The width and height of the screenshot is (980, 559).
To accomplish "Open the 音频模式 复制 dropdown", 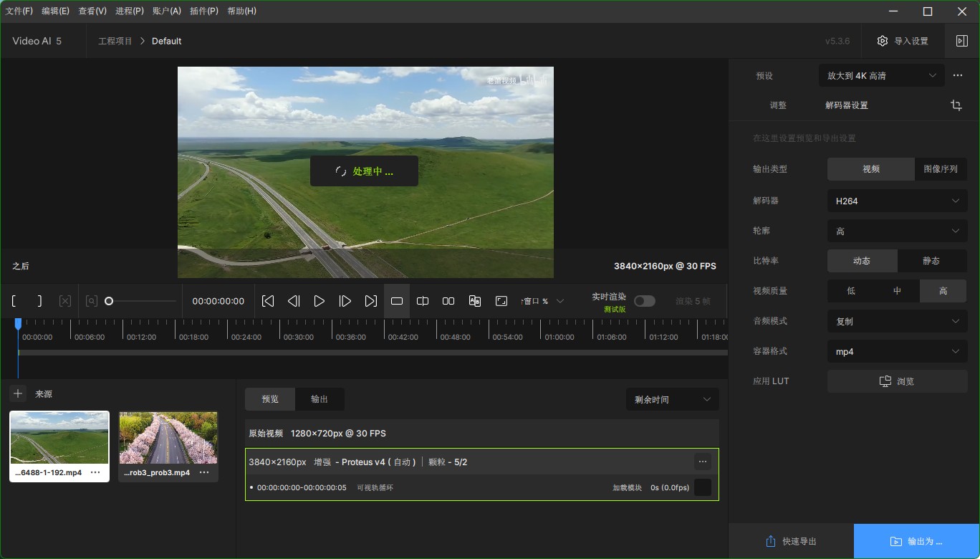I will 897,321.
